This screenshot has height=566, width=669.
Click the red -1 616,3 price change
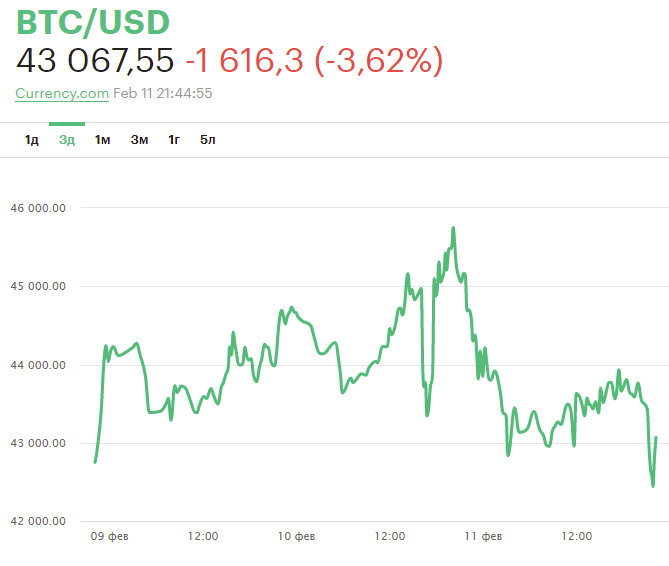coord(245,61)
